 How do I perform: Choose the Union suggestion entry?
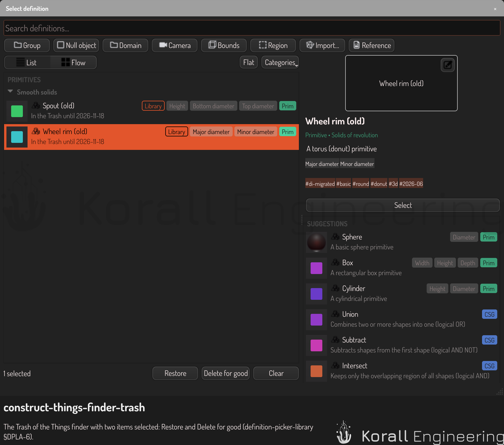(x=402, y=319)
